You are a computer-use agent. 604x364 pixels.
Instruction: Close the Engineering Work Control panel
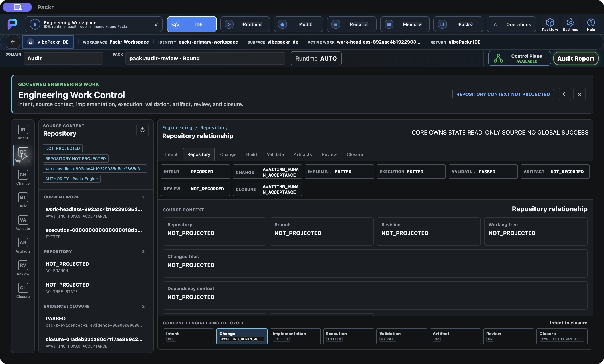tap(580, 94)
